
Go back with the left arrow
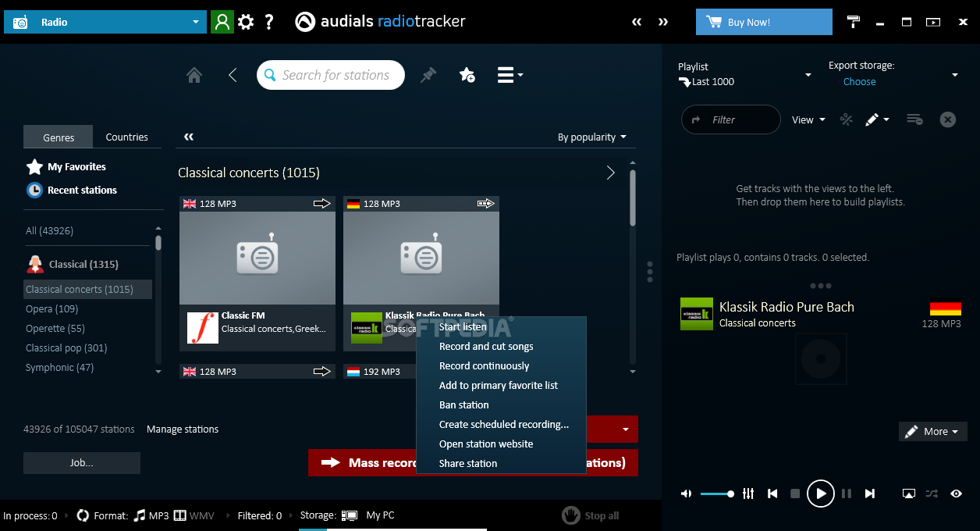[233, 75]
